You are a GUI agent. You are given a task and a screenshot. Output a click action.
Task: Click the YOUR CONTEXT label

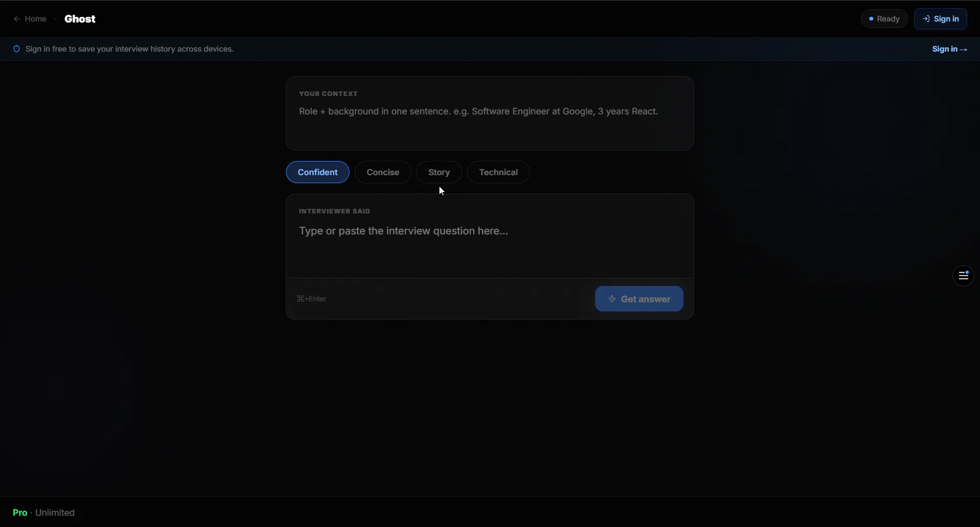click(x=328, y=93)
